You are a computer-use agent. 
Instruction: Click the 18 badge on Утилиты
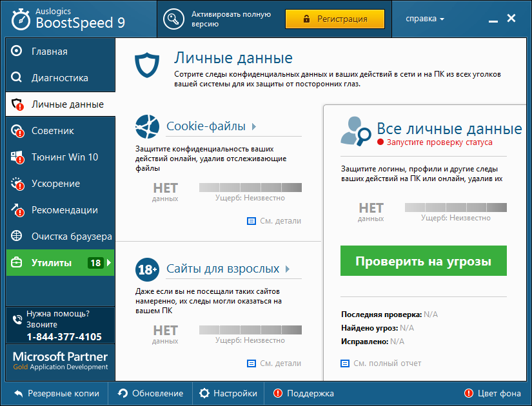tap(95, 262)
